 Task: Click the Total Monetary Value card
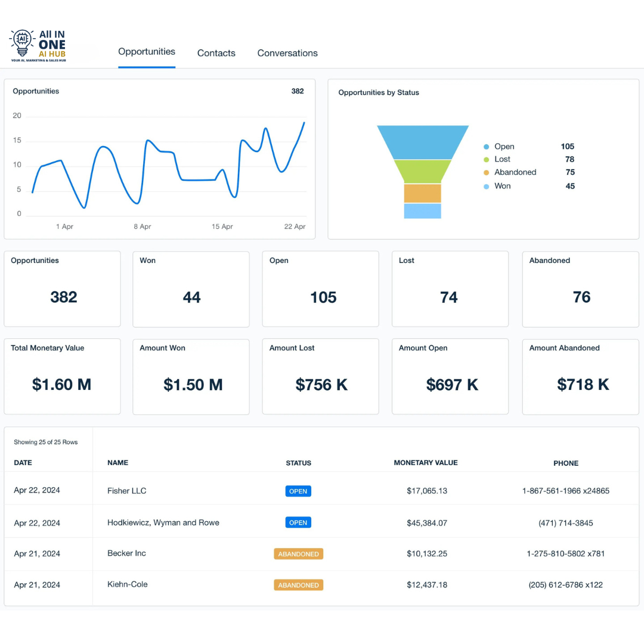click(63, 377)
